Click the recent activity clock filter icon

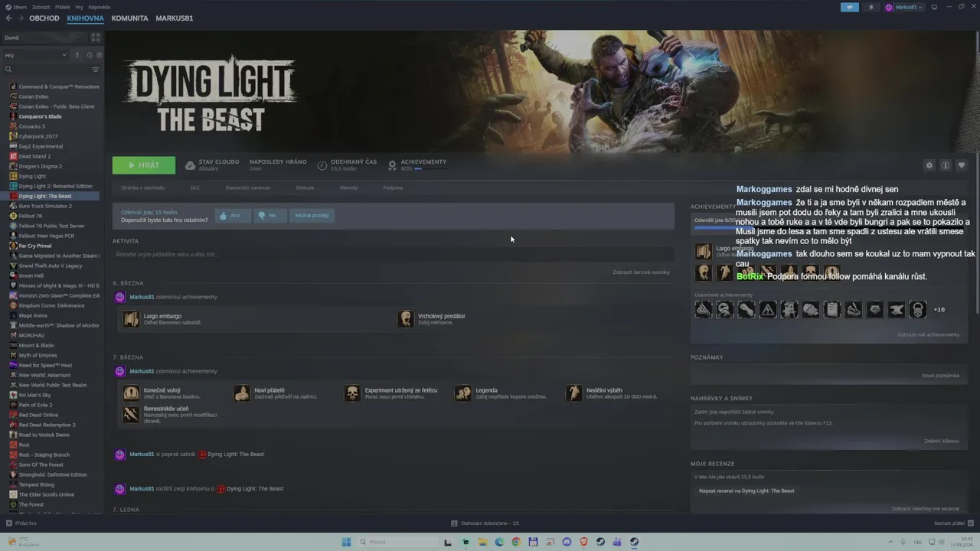90,55
